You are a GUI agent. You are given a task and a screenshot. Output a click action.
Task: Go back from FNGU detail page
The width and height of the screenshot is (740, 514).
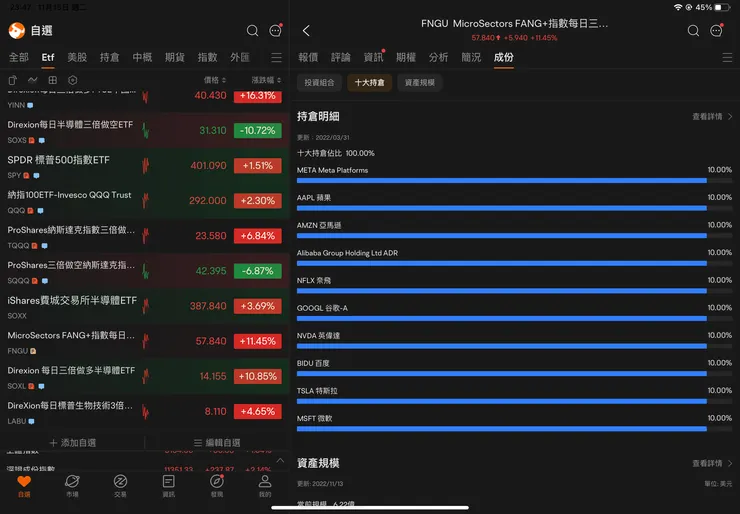[306, 31]
